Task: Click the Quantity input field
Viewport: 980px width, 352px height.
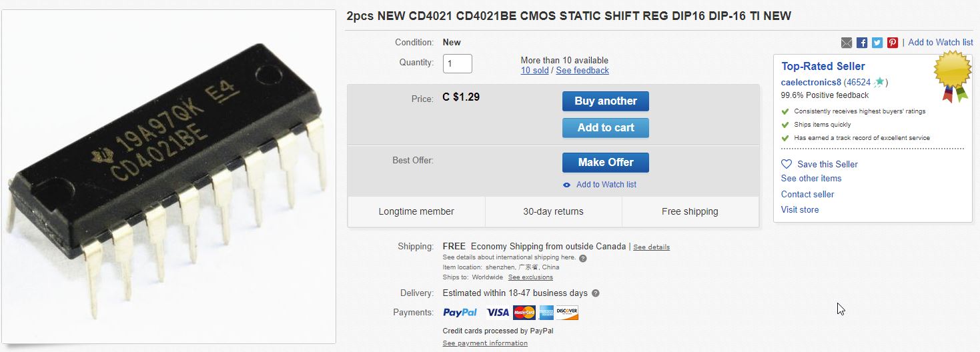Action: tap(458, 63)
